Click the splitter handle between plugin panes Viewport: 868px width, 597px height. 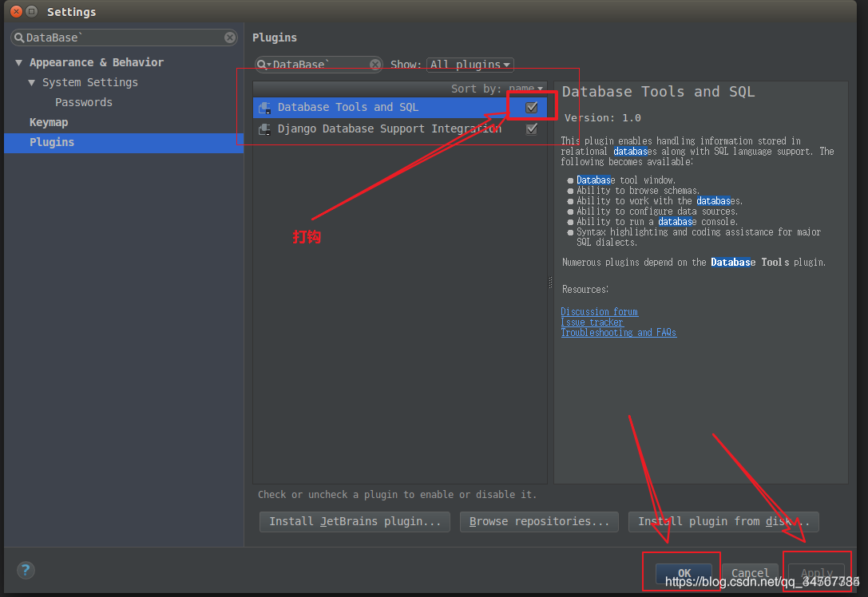550,283
